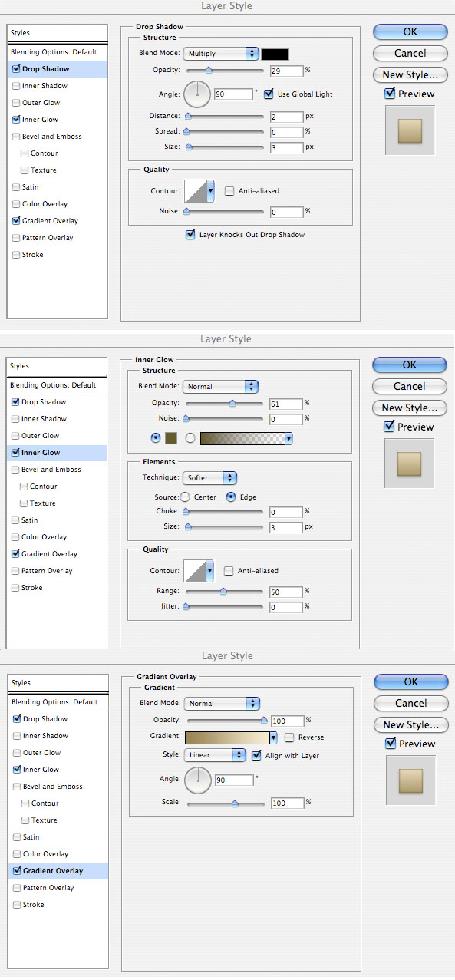Click the Drop Shadow style preview thumbnail

[x=410, y=131]
